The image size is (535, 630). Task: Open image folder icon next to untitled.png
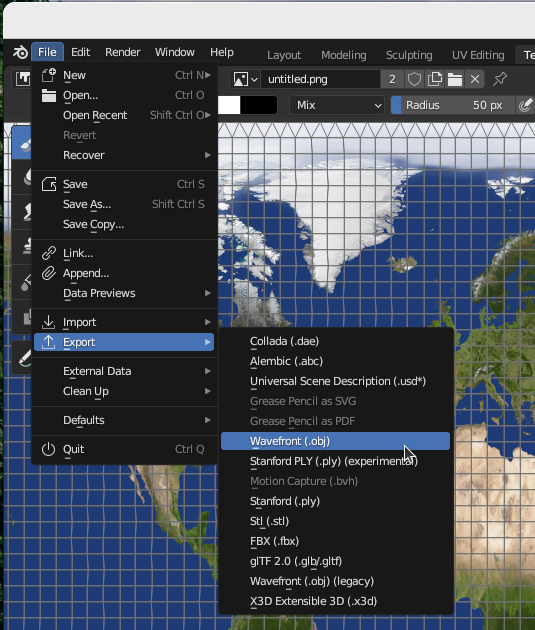coord(455,79)
